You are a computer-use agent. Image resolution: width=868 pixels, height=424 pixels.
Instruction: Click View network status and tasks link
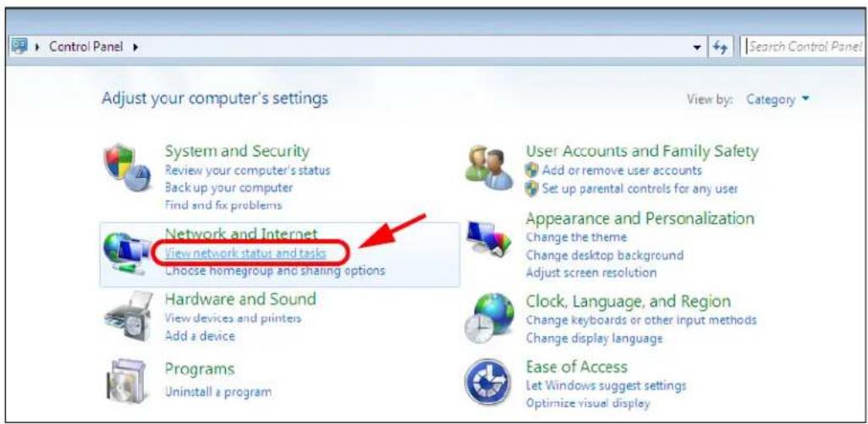pos(246,253)
